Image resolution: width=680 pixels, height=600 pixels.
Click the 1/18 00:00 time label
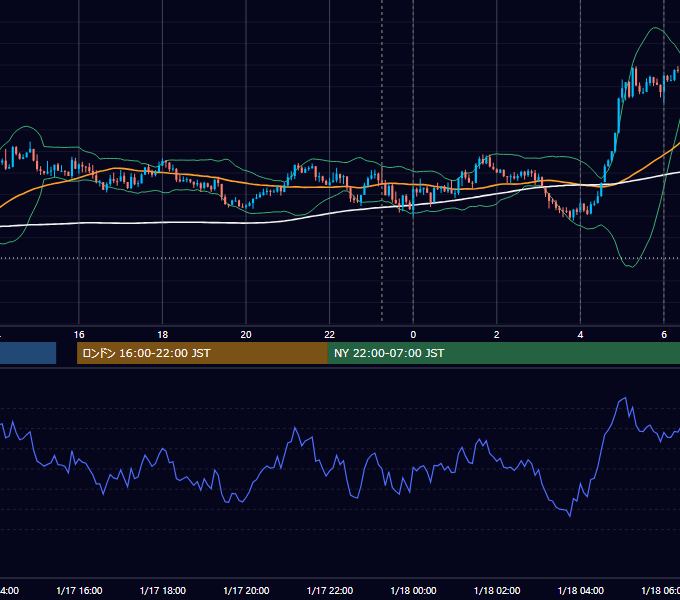click(413, 590)
